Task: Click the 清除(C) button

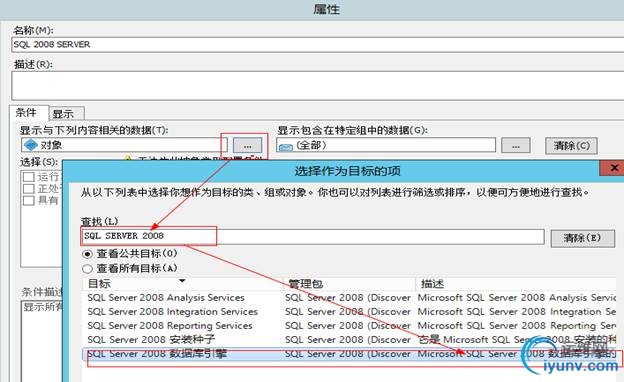Action: [x=571, y=146]
